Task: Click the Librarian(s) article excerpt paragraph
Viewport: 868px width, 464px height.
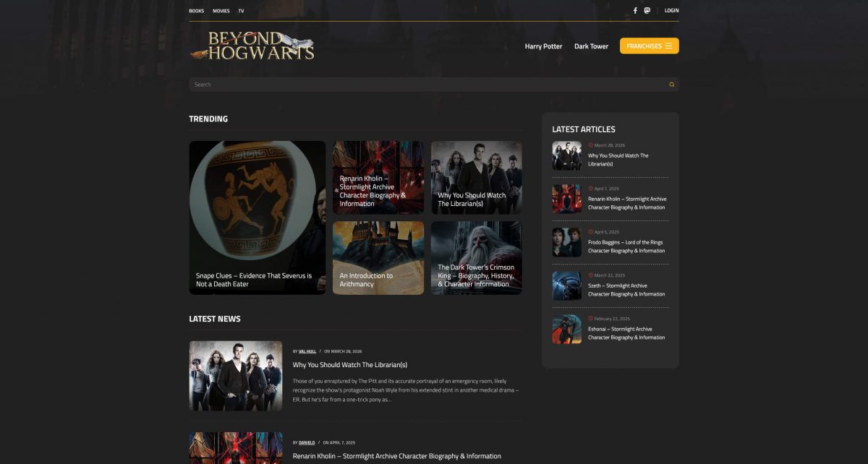Action: 406,390
